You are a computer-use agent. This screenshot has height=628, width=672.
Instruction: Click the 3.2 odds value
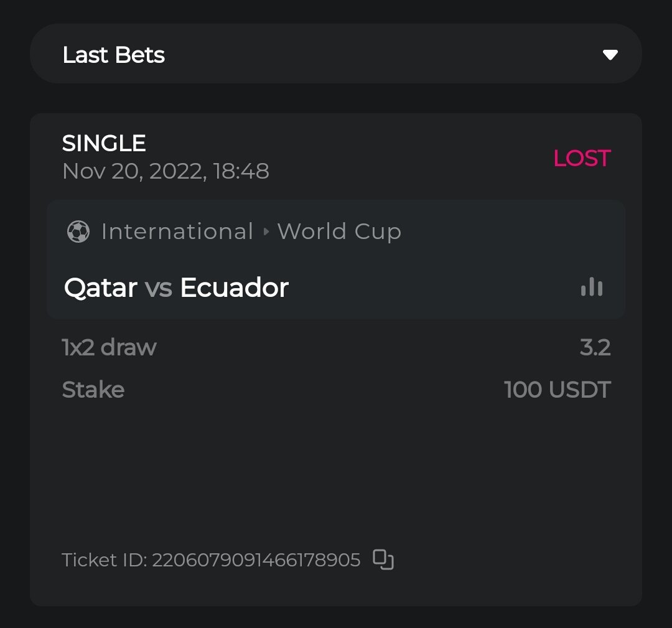tap(595, 347)
